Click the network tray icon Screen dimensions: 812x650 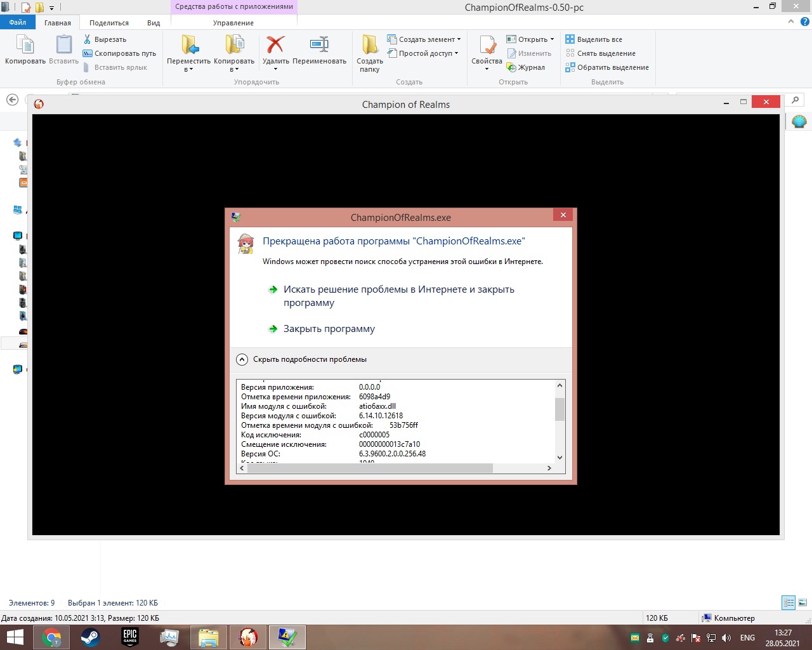(x=711, y=638)
